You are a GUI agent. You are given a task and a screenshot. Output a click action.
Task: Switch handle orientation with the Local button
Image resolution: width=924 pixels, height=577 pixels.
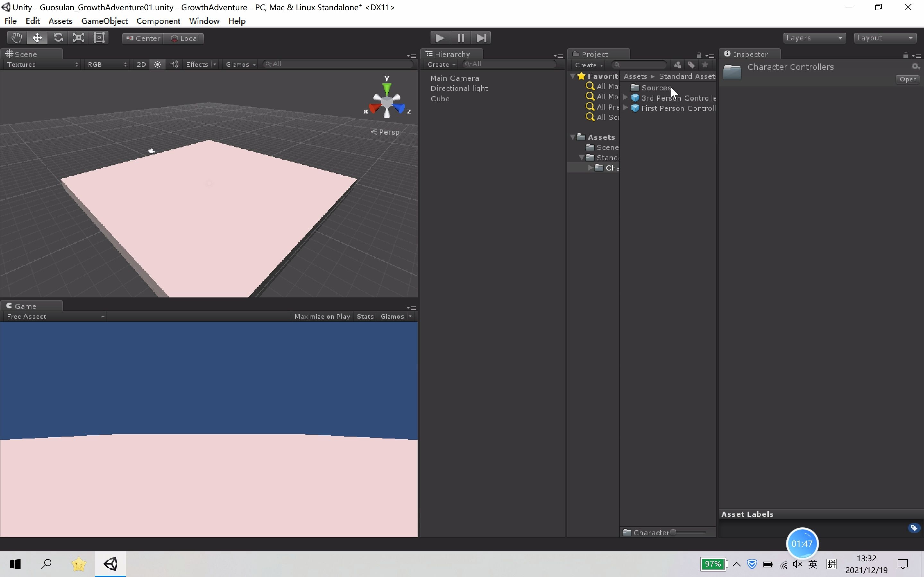point(185,38)
